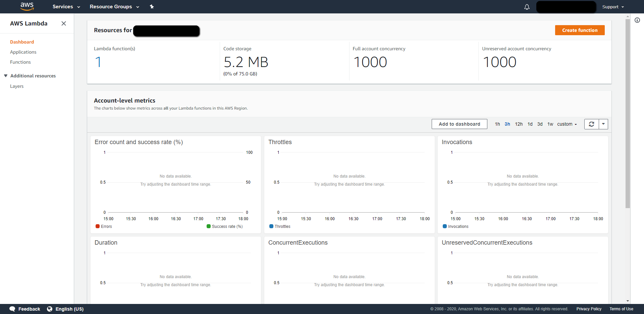Screen dimensions: 644x314
Task: Open Layers in the sidebar
Action: click(x=17, y=86)
